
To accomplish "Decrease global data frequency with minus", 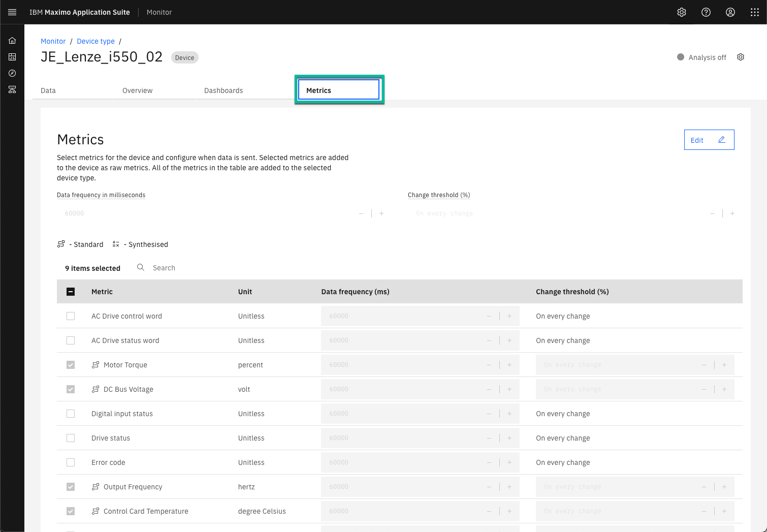I will 361,213.
